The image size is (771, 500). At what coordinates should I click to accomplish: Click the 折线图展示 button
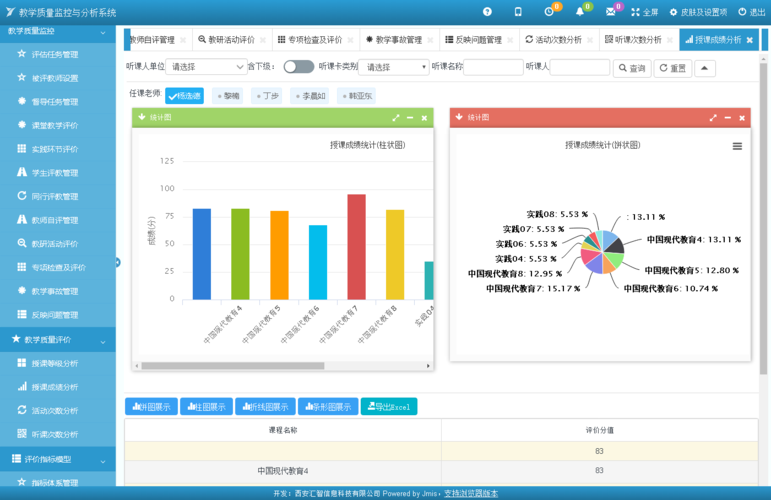(x=266, y=407)
